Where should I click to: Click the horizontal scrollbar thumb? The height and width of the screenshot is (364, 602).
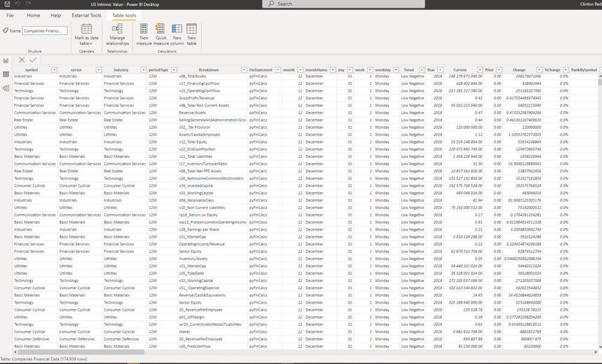81,351
